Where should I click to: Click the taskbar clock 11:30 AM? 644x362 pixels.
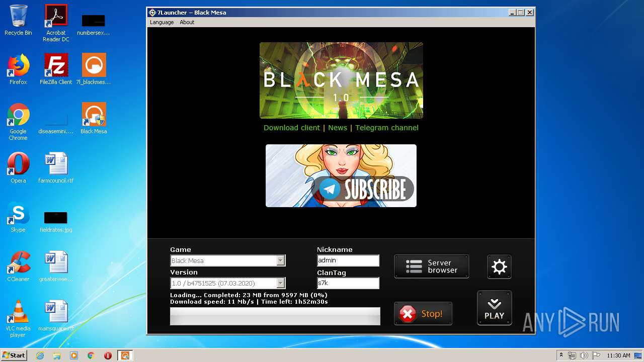click(x=618, y=355)
